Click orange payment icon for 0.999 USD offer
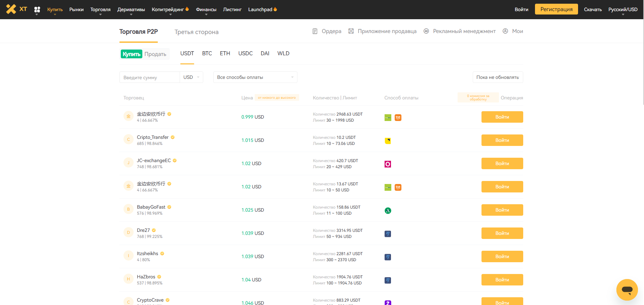644x305 pixels. [398, 118]
